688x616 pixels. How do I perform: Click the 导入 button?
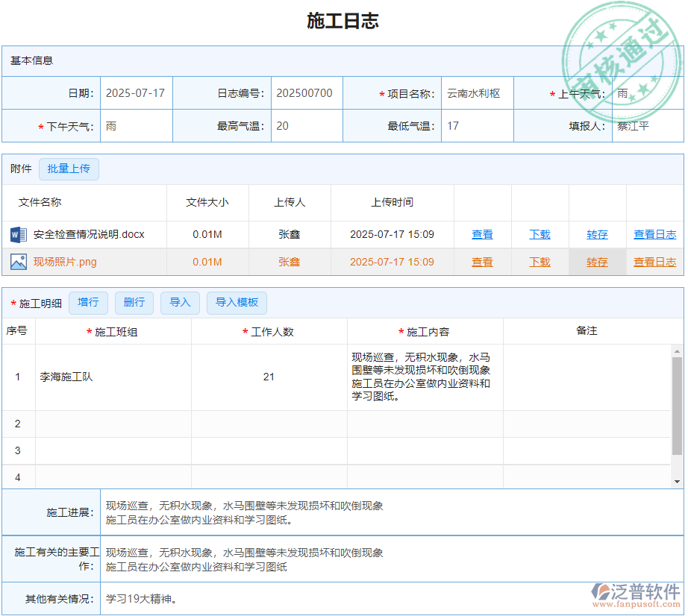pos(180,303)
